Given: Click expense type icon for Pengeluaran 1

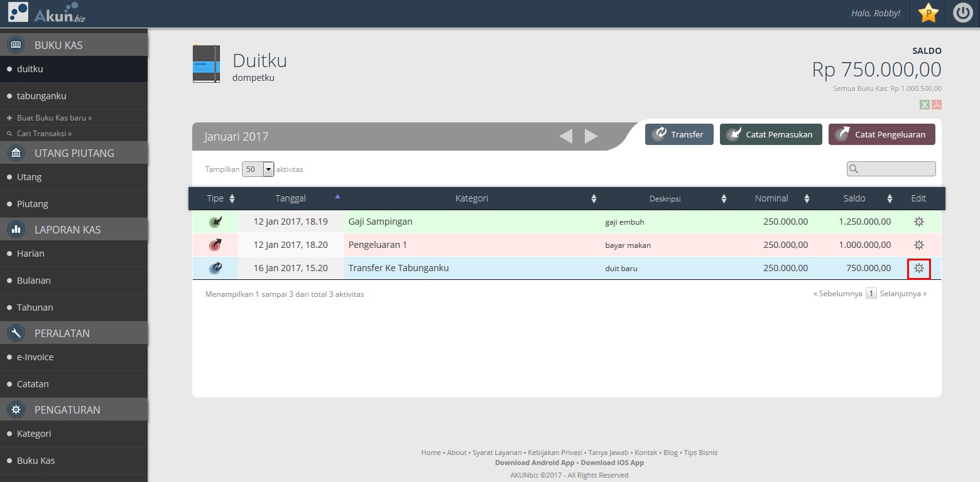Looking at the screenshot, I should click(x=215, y=245).
